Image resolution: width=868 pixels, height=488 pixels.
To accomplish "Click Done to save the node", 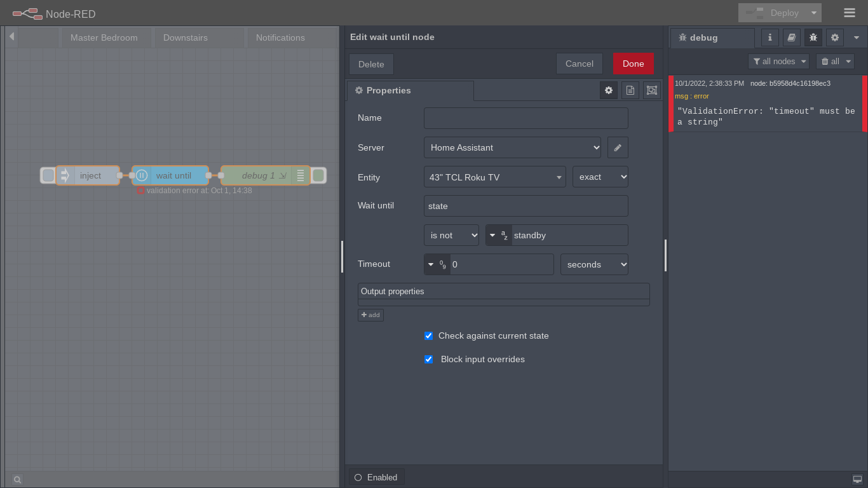I will coord(633,64).
